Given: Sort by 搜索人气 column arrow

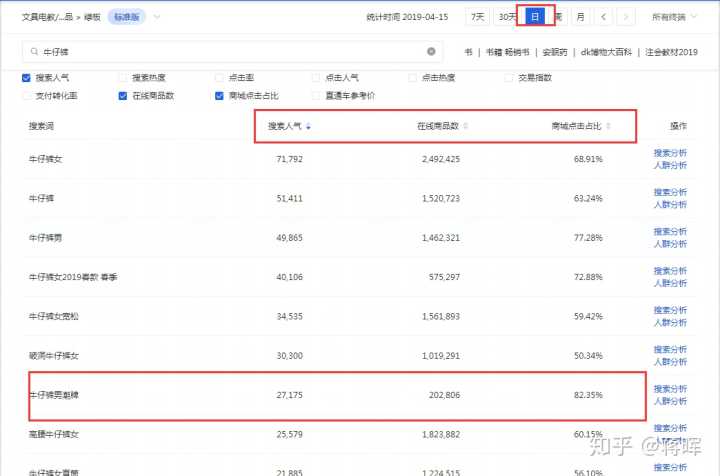Looking at the screenshot, I should coord(309,126).
